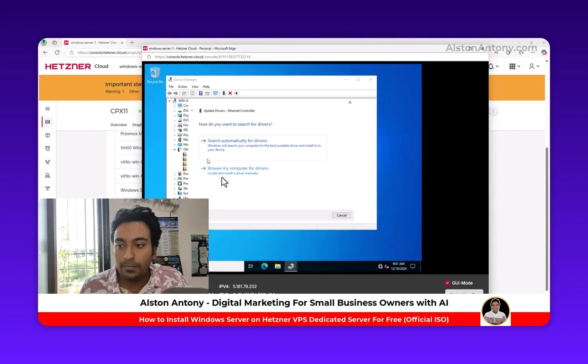Open the user account dropdown
Screen dimensions: 588x364
click(534, 66)
